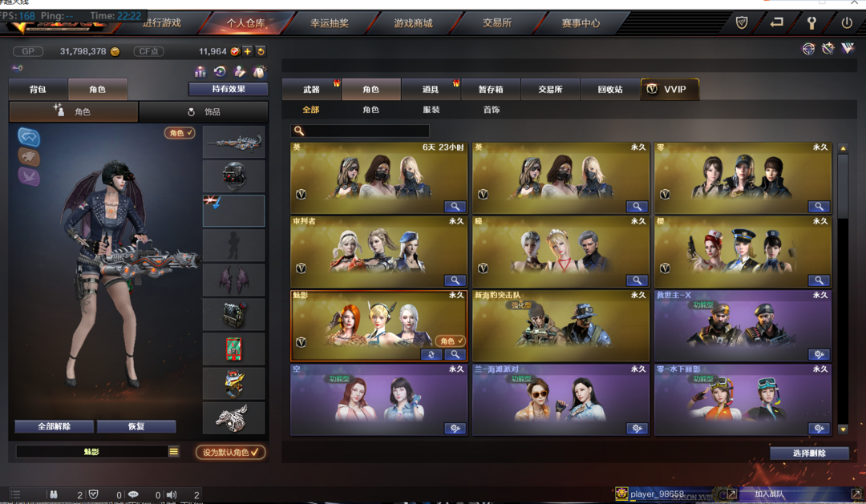Screen dimensions: 866x504
Task: Click the 恢复 button
Action: pyautogui.click(x=136, y=426)
